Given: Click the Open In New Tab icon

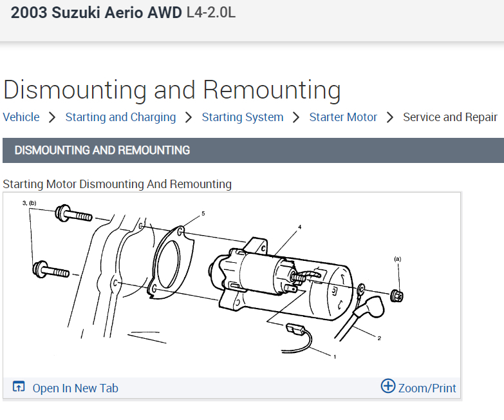Looking at the screenshot, I should point(19,387).
